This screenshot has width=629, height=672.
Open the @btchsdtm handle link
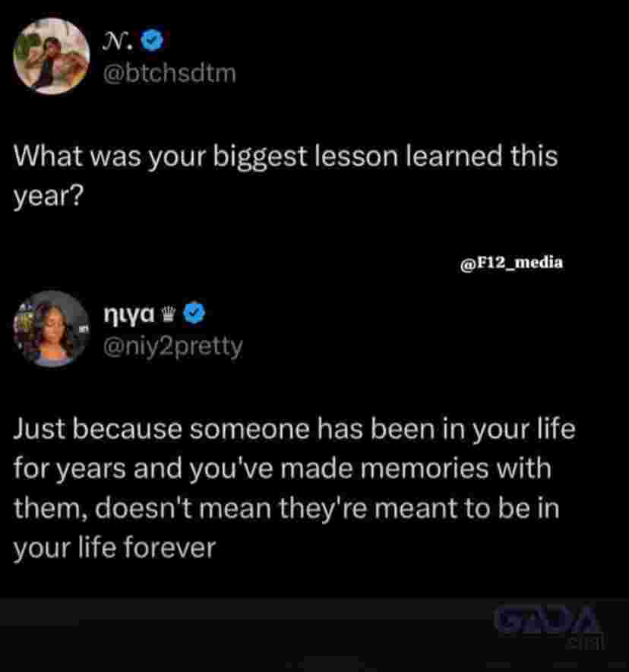coord(169,74)
